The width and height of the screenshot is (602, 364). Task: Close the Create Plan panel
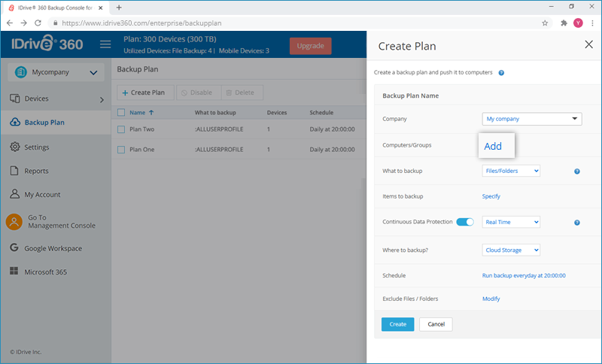[x=588, y=44]
